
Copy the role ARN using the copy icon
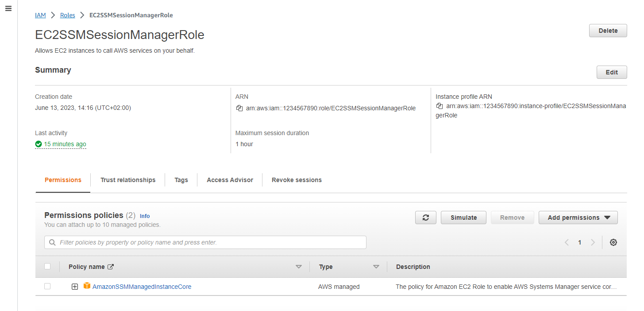(239, 108)
